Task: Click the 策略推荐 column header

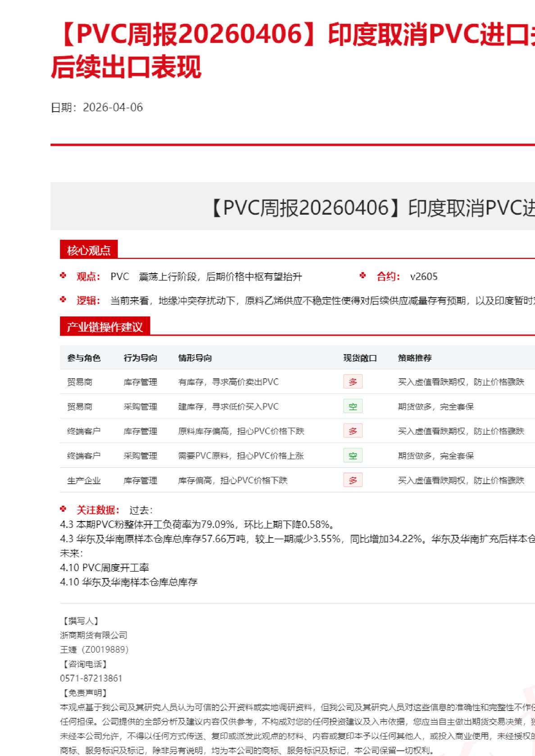Action: [415, 358]
